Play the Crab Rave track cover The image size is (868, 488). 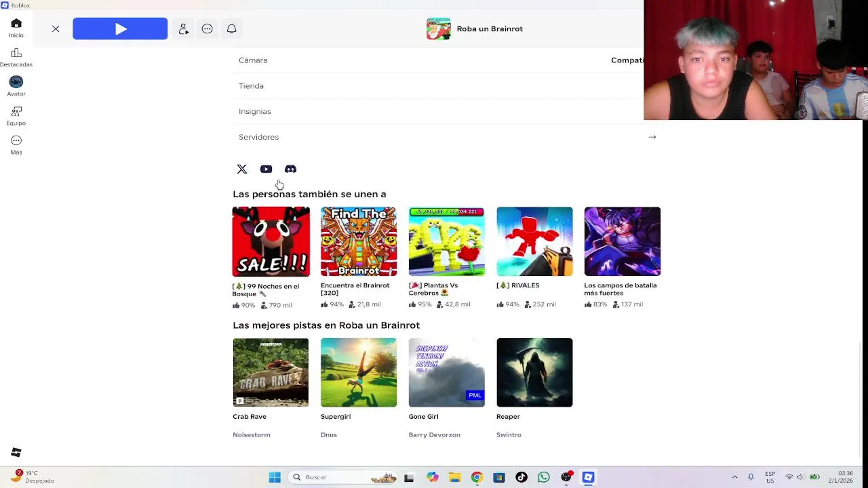(x=271, y=373)
